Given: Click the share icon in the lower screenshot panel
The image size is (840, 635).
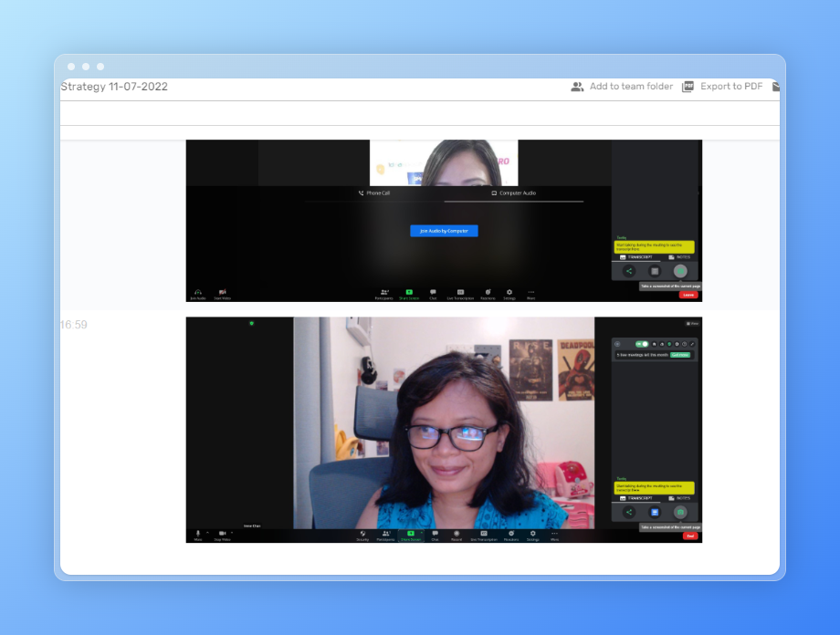Looking at the screenshot, I should pyautogui.click(x=629, y=512).
